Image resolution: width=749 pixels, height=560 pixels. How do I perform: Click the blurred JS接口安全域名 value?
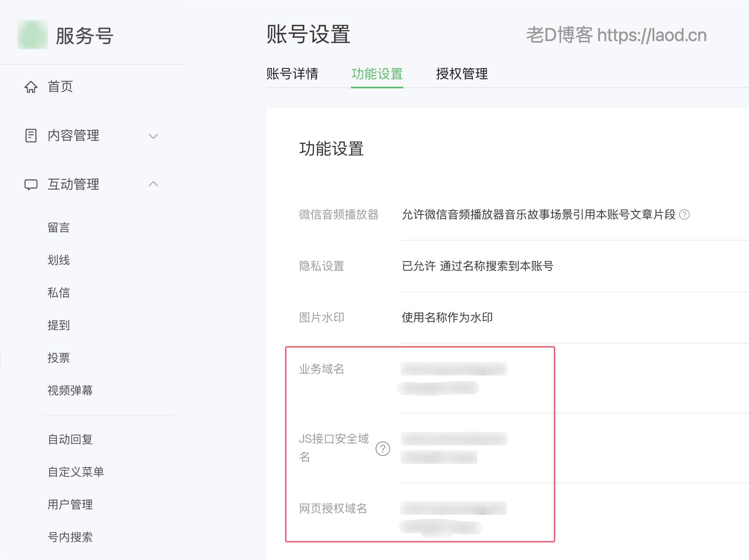[x=454, y=448]
